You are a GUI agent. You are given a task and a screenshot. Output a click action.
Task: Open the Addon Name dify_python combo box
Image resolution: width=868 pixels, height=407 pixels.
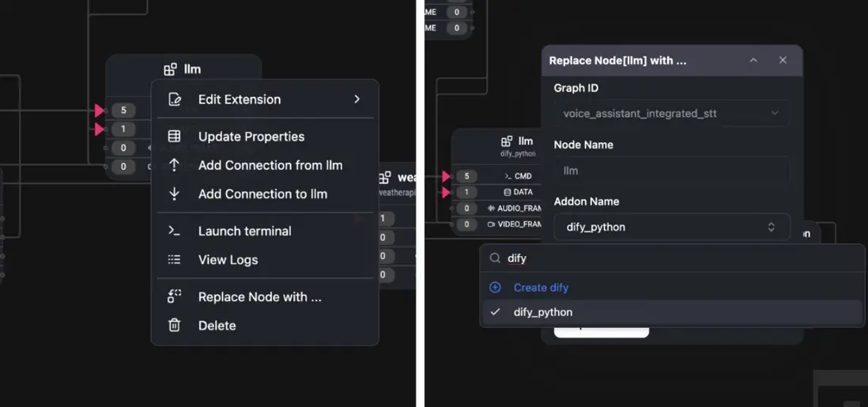point(672,227)
